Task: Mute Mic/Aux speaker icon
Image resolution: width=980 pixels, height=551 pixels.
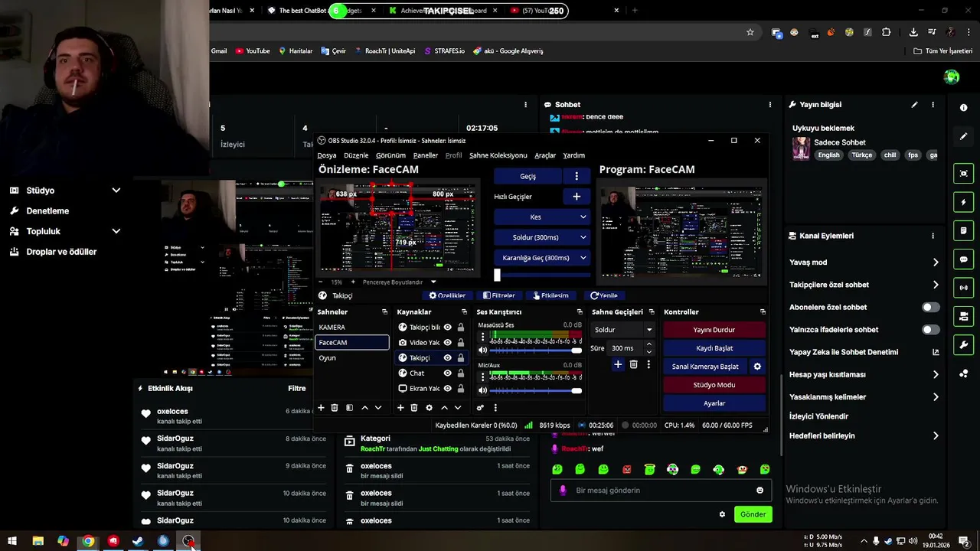Action: tap(482, 390)
